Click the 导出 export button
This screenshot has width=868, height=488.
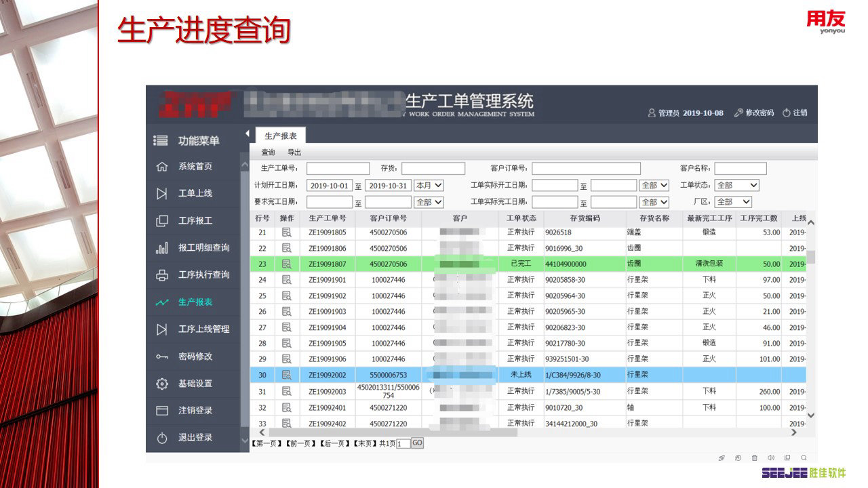294,152
